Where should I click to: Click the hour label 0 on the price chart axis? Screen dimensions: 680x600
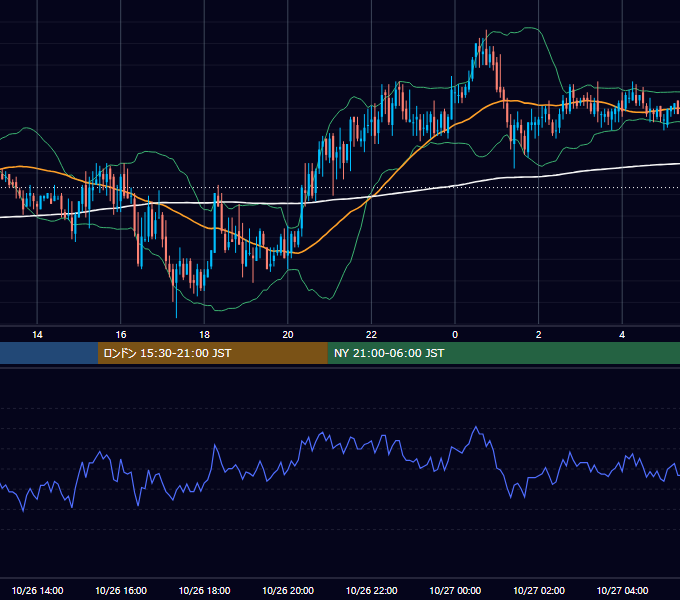pyautogui.click(x=455, y=335)
